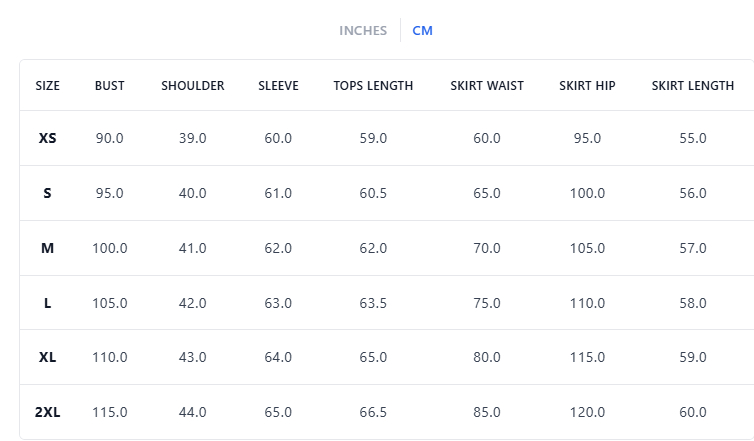Click the SKIRT HIP column header
Image resolution: width=754 pixels, height=441 pixels.
(x=587, y=86)
